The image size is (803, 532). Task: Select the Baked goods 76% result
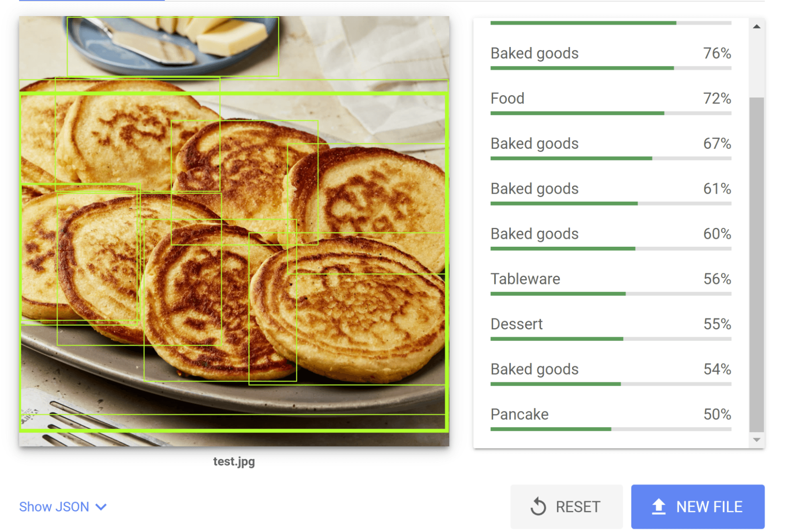click(x=534, y=53)
